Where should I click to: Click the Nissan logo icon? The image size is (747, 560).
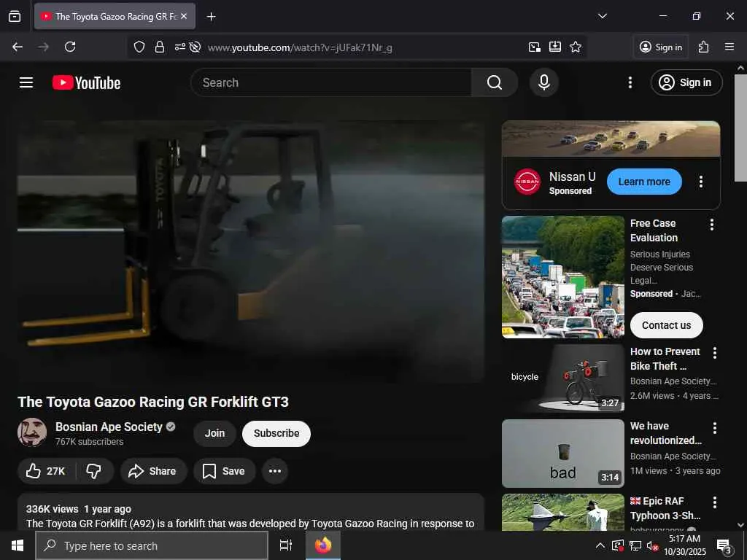point(527,182)
